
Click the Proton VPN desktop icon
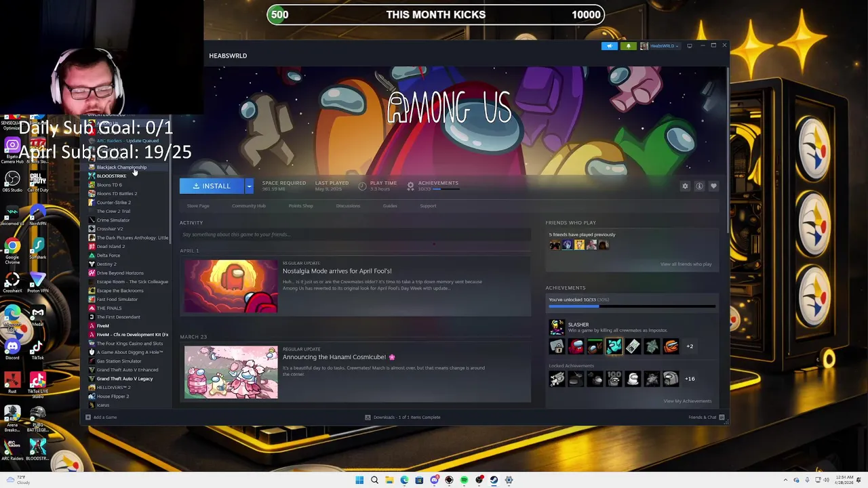coord(38,283)
